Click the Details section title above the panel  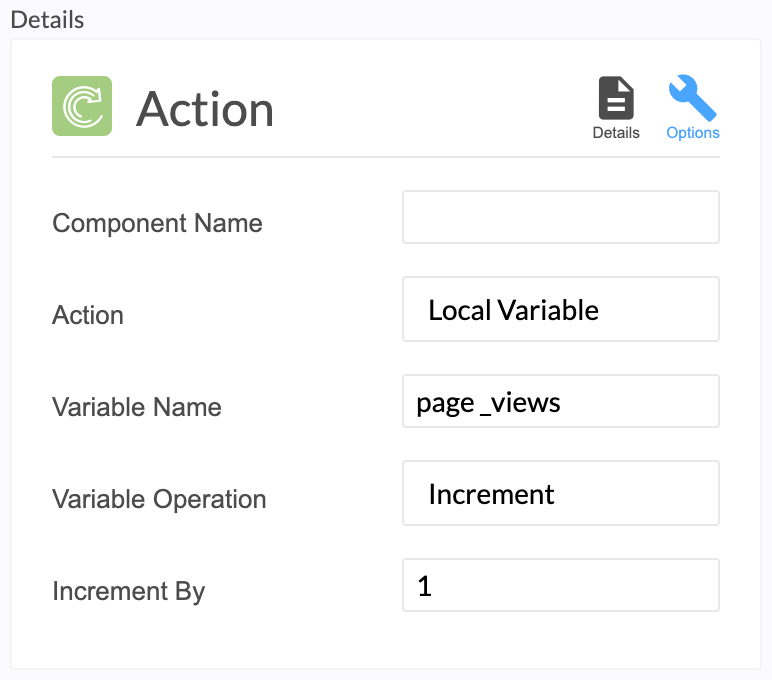(47, 20)
